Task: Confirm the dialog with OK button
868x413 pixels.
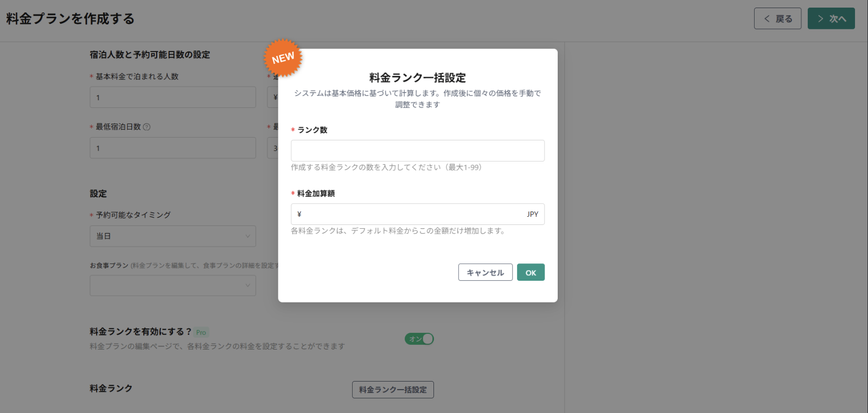Action: [531, 272]
